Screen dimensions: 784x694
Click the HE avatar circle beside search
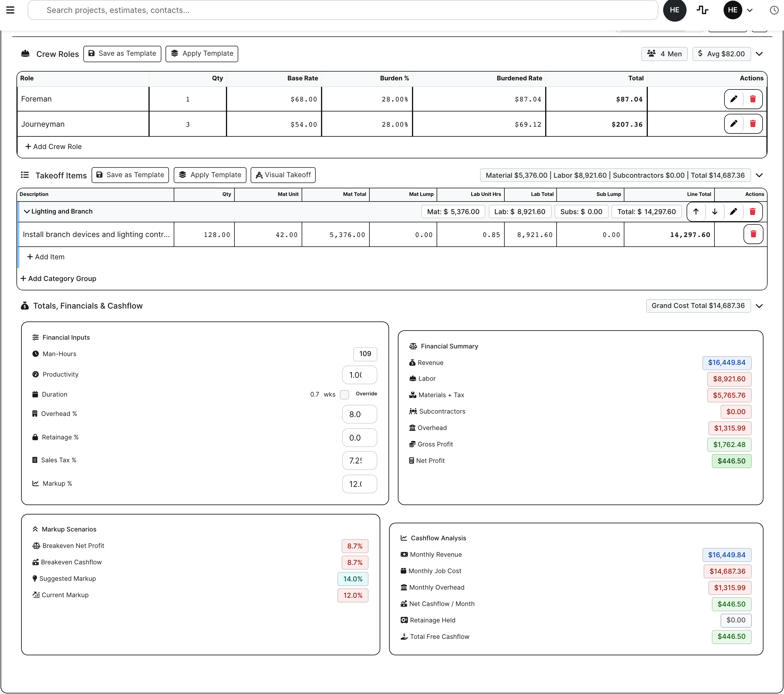click(x=675, y=10)
